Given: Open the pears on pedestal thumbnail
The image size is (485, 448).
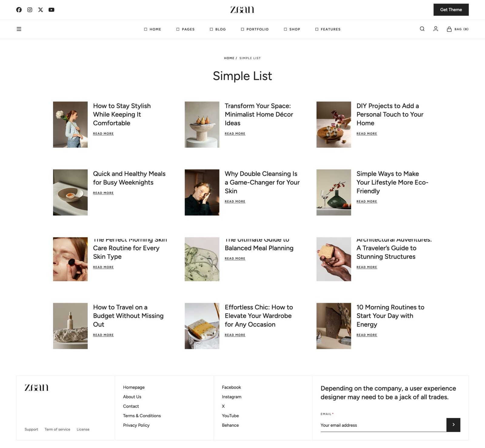Looking at the screenshot, I should coord(202,125).
